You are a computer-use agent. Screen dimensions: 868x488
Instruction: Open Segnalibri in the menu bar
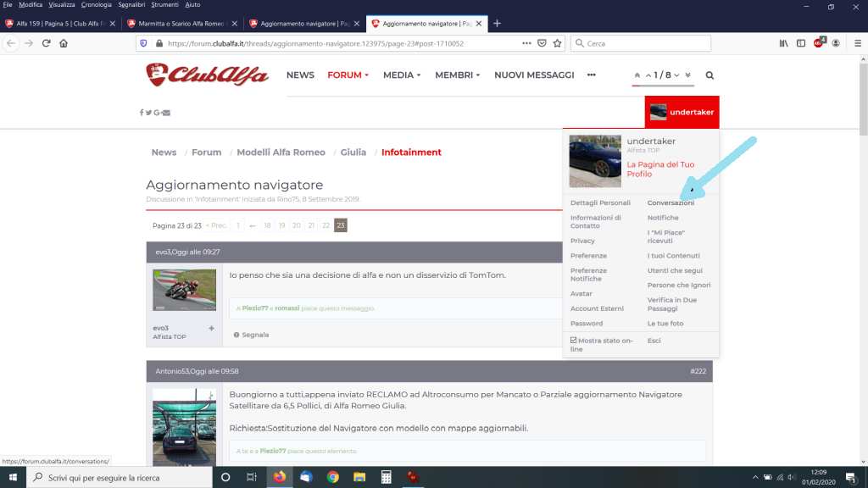(x=132, y=5)
